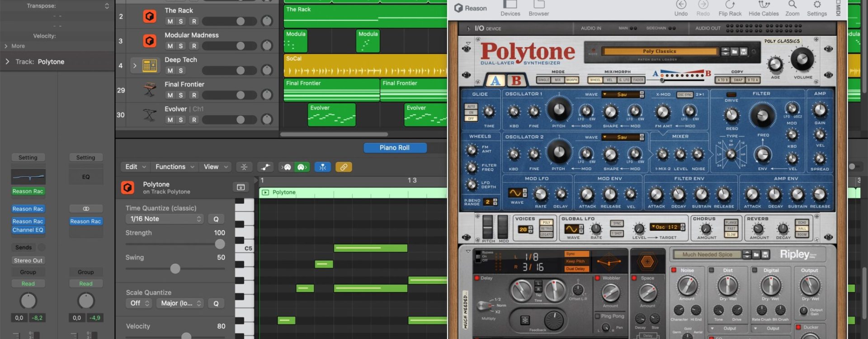Viewport: 868px width, 339px height.
Task: Enable Ping Pong checkbox in Ripley
Action: [597, 316]
